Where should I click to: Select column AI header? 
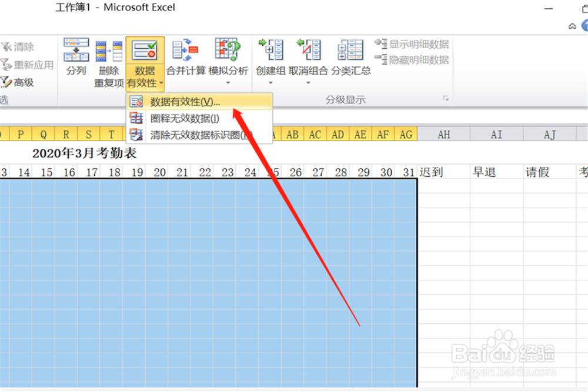[x=496, y=134]
